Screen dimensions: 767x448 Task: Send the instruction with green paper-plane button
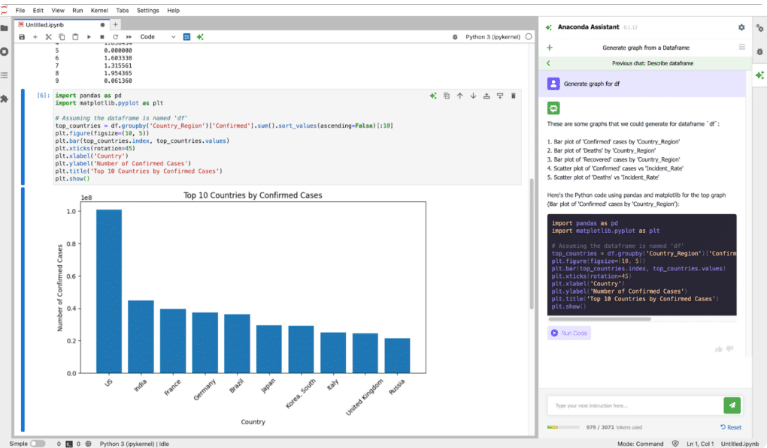coord(732,405)
